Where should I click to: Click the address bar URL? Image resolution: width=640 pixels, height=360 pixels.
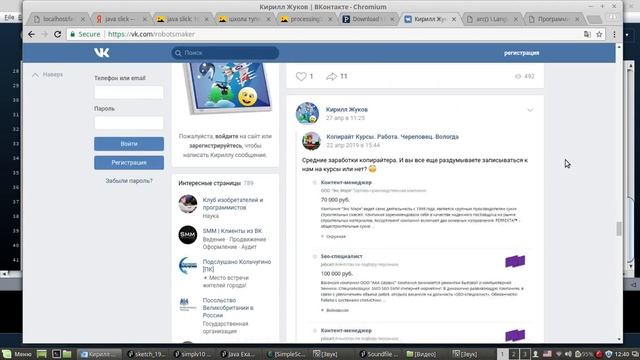pos(151,34)
